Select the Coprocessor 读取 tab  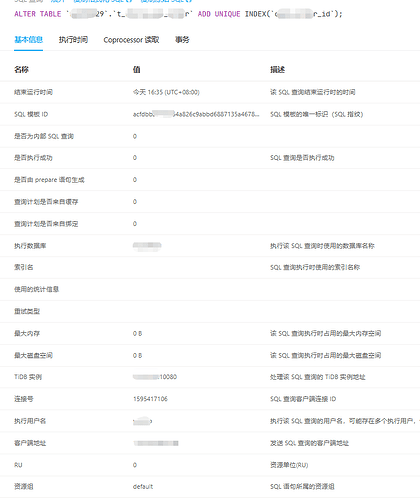click(x=131, y=40)
